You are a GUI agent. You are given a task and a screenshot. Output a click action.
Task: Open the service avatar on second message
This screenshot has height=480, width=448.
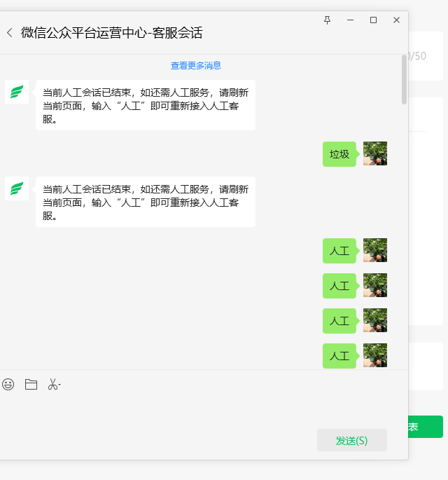coord(17,188)
